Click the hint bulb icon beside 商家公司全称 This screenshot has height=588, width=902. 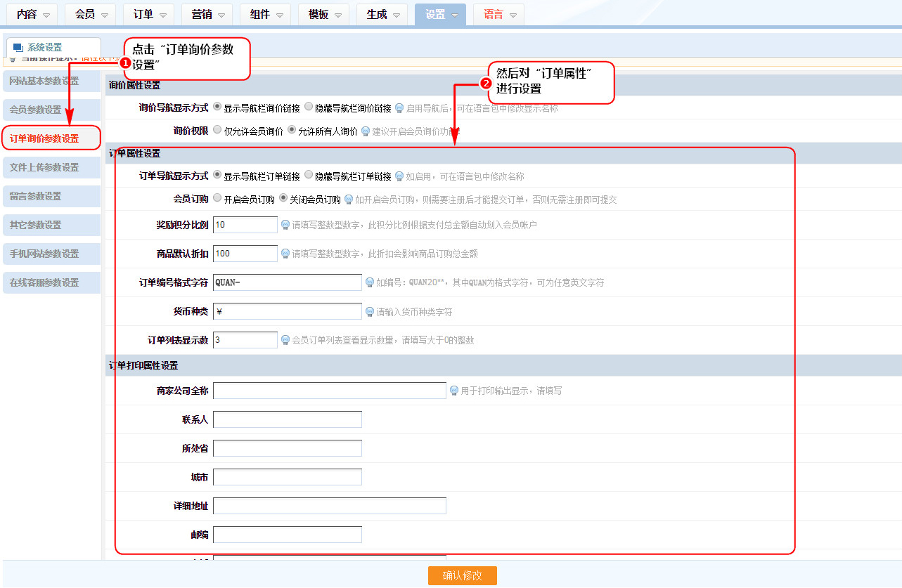tap(454, 391)
